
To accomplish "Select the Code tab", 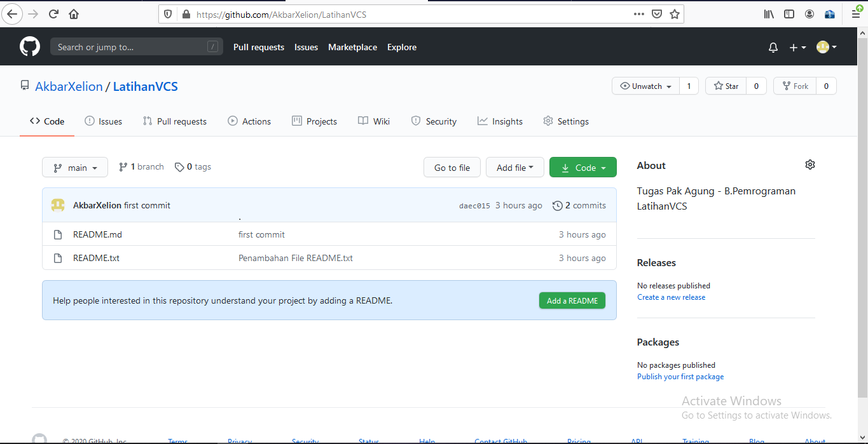I will point(47,121).
